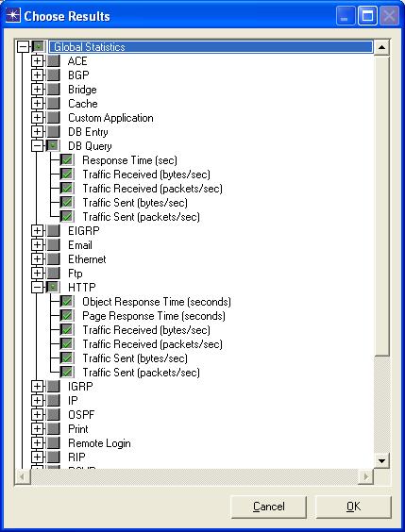The width and height of the screenshot is (405, 532).
Task: Expand the DB Entry node
Action: tap(38, 132)
